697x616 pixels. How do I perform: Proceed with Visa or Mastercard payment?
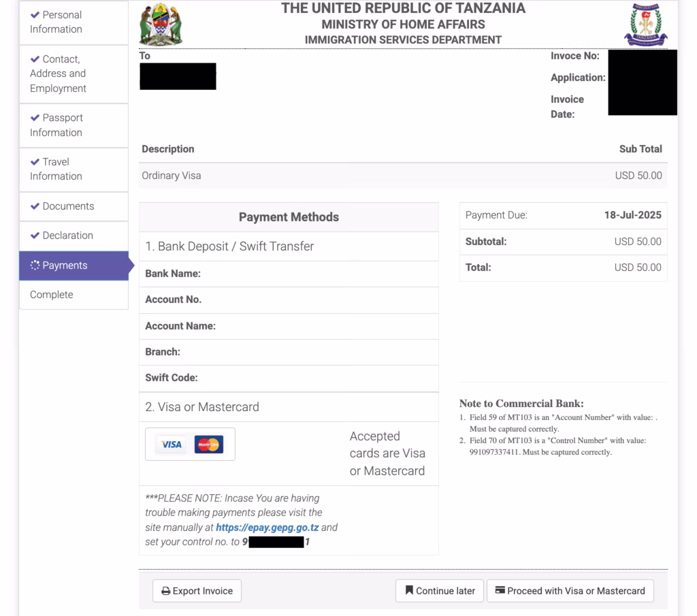click(570, 591)
